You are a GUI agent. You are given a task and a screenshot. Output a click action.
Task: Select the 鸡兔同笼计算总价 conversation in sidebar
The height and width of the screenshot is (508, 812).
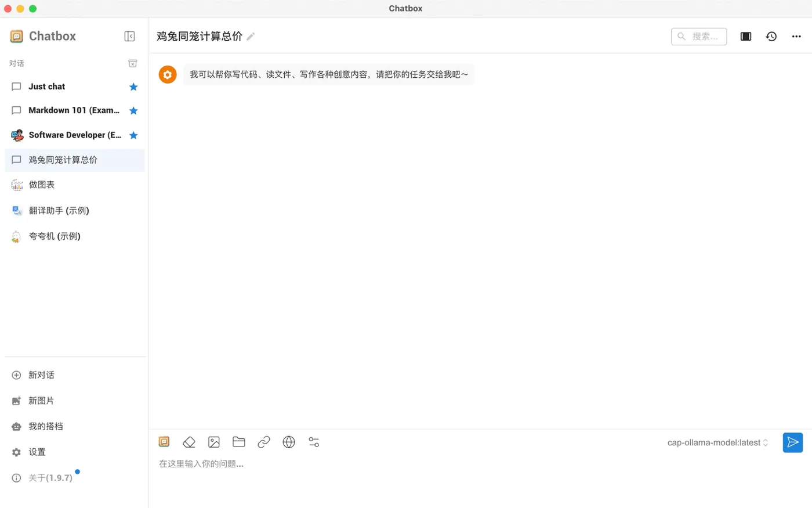[75, 160]
